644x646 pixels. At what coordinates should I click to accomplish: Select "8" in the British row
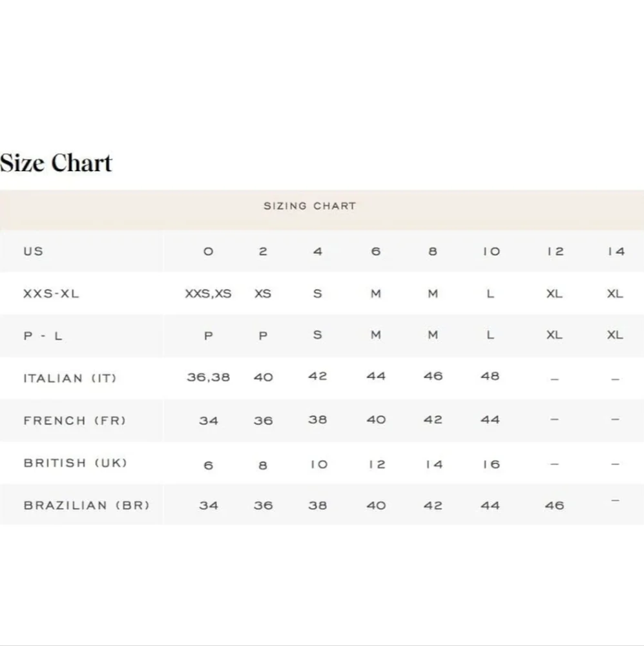[x=263, y=466]
